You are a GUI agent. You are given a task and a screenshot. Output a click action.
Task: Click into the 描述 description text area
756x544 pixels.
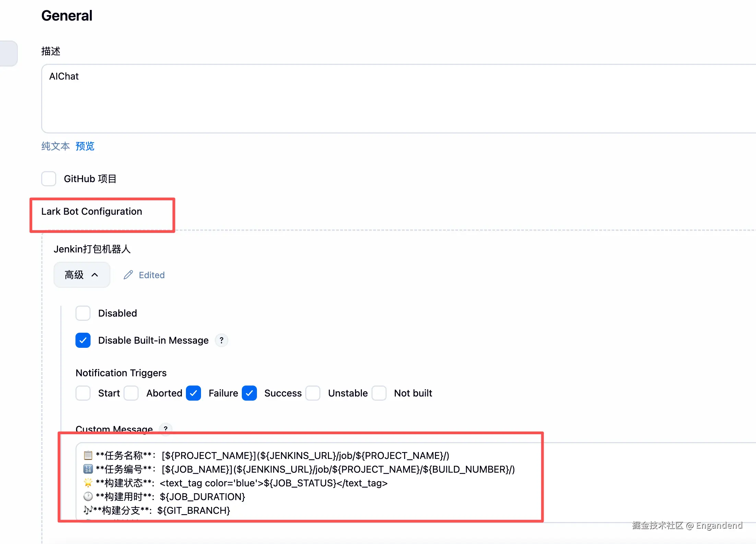tap(377, 99)
